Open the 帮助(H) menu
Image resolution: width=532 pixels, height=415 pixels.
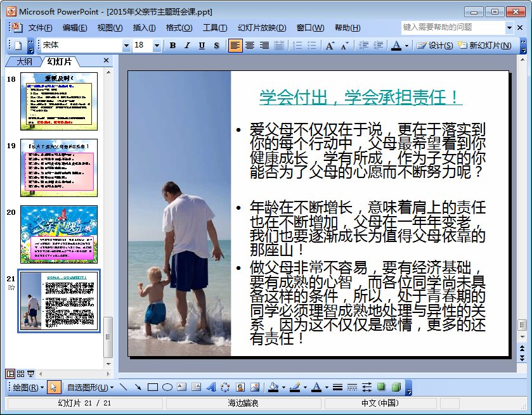(347, 28)
